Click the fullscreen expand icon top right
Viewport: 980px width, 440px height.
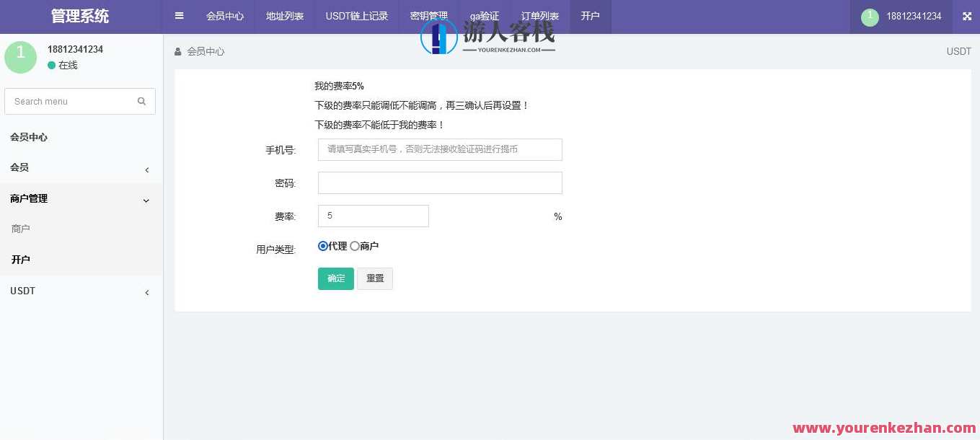tap(966, 15)
